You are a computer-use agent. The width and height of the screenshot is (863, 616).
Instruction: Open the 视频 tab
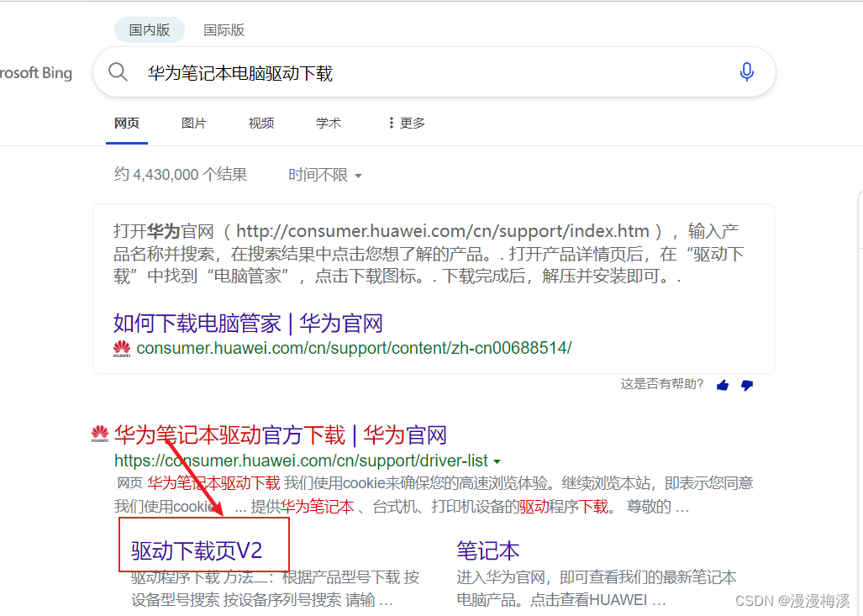pos(260,124)
